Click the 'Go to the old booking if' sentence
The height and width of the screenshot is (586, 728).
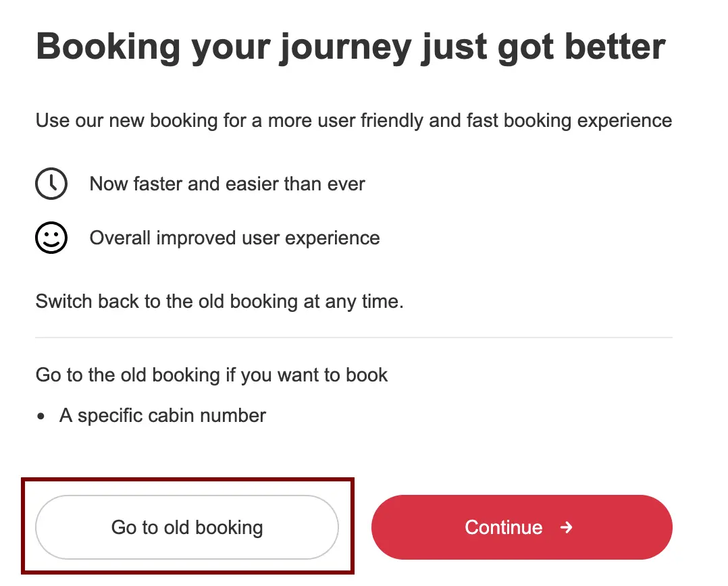coord(128,375)
